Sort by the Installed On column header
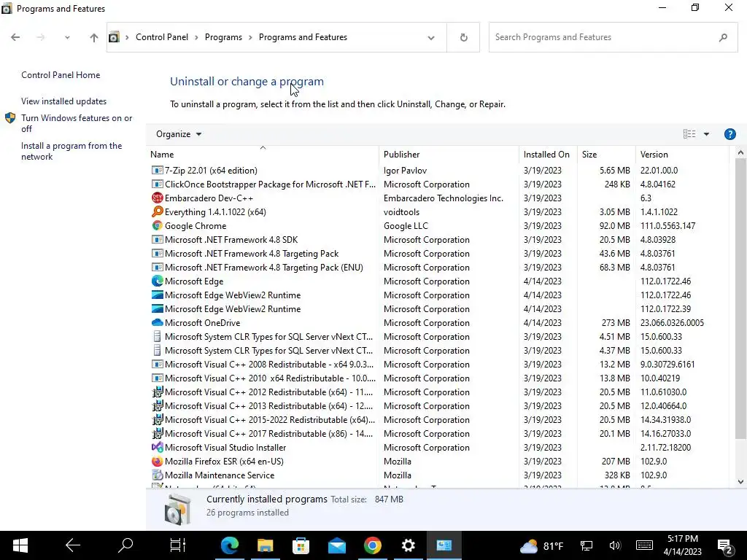Screen dimensions: 747x560 (547, 155)
